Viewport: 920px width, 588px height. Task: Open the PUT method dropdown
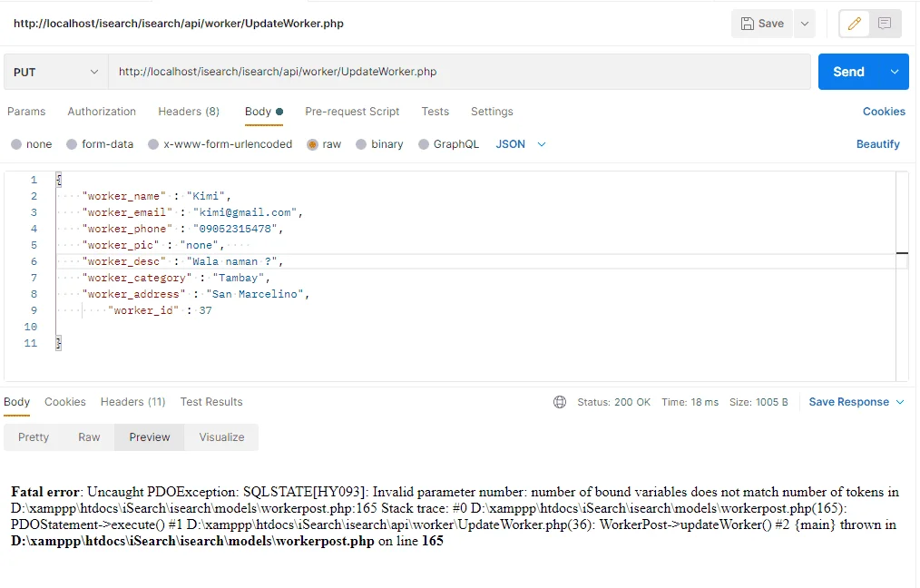(55, 73)
